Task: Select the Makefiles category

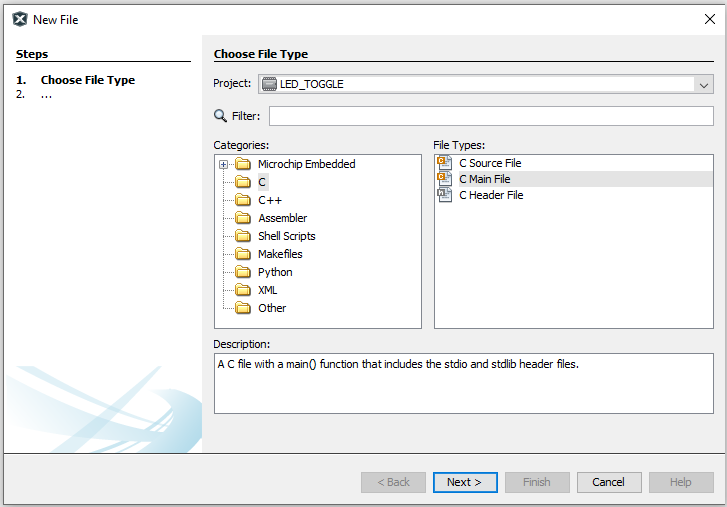Action: [x=280, y=254]
